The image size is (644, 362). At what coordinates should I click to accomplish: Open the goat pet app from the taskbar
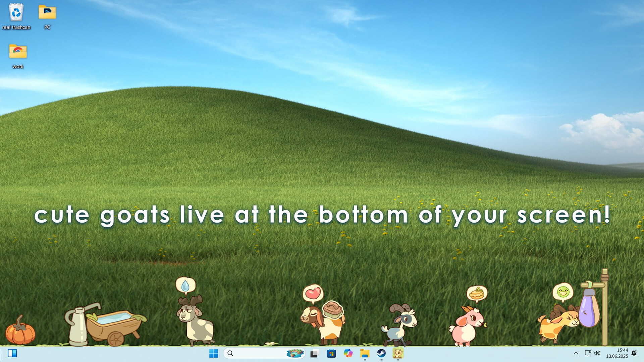[398, 353]
